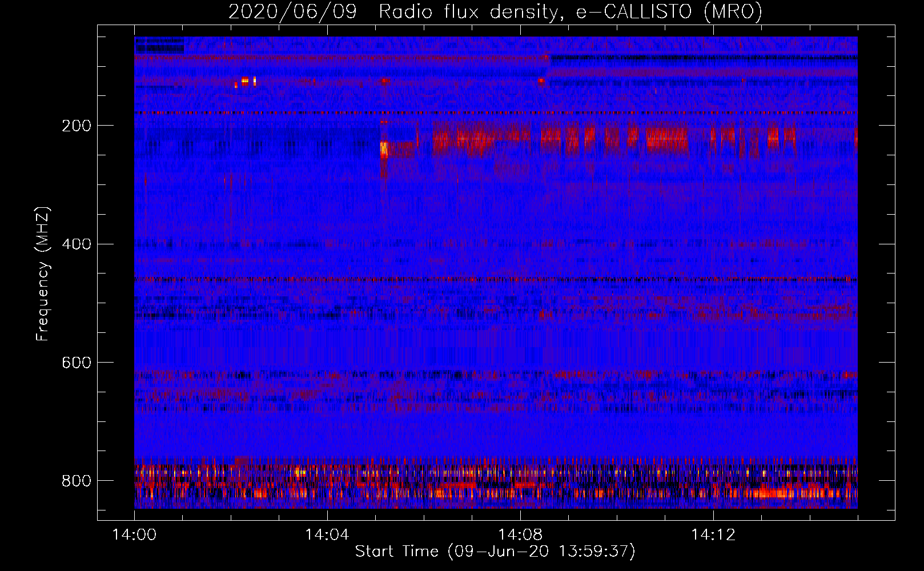
Task: Click the 14:00 time tick label
Action: pos(134,535)
